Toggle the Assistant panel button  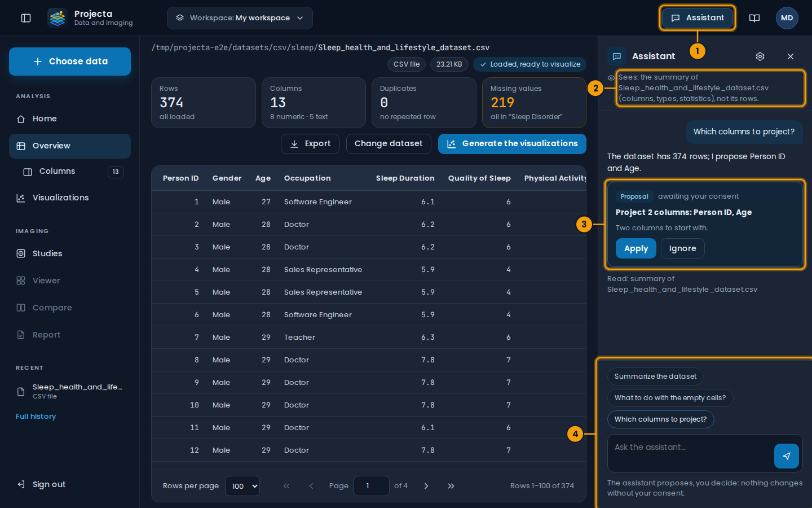(698, 18)
